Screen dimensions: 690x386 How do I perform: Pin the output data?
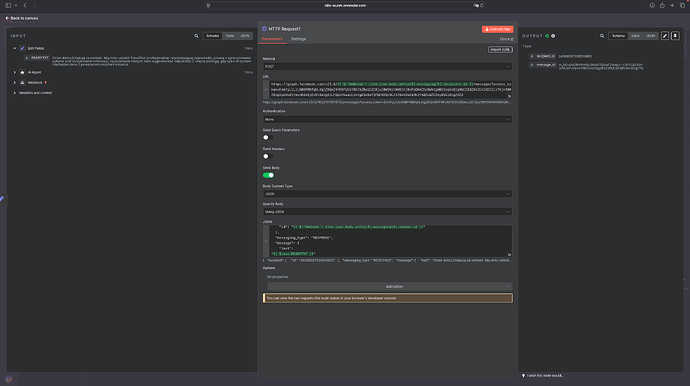click(x=675, y=36)
